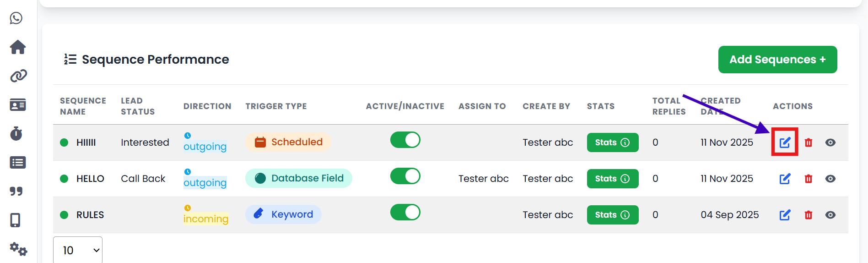Delete the RULES sequence

pos(809,215)
